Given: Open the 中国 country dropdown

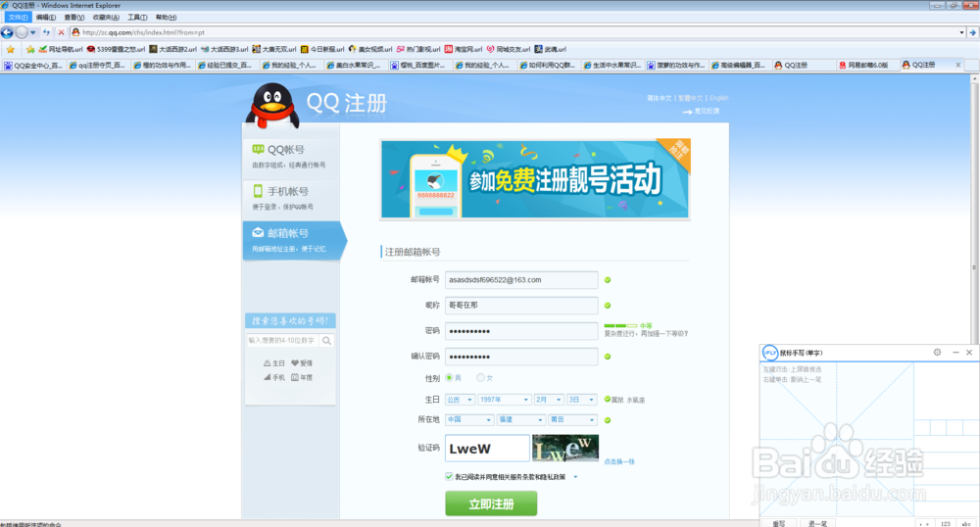Looking at the screenshot, I should tap(469, 419).
